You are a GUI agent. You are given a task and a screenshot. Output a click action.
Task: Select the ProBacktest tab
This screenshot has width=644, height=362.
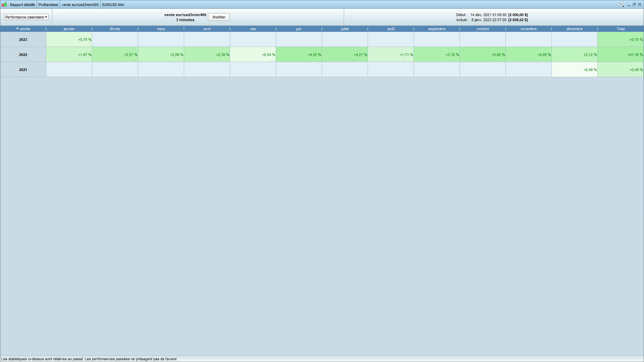click(48, 5)
